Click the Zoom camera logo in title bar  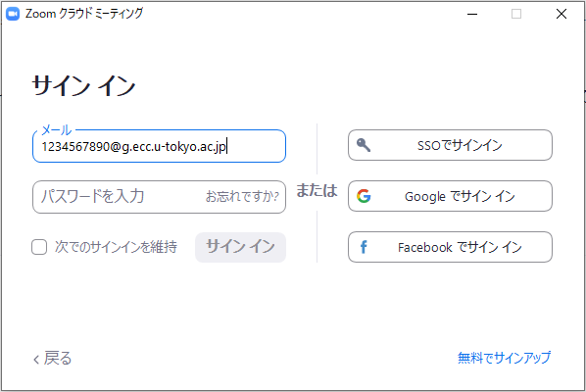pos(13,14)
